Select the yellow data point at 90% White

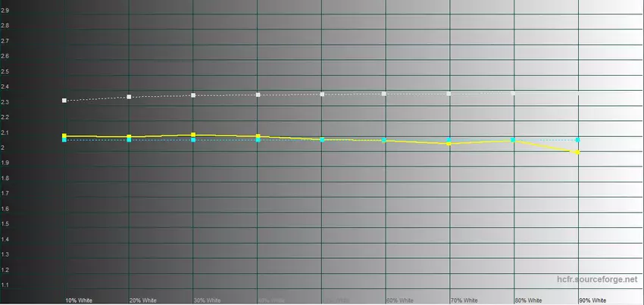click(x=578, y=152)
